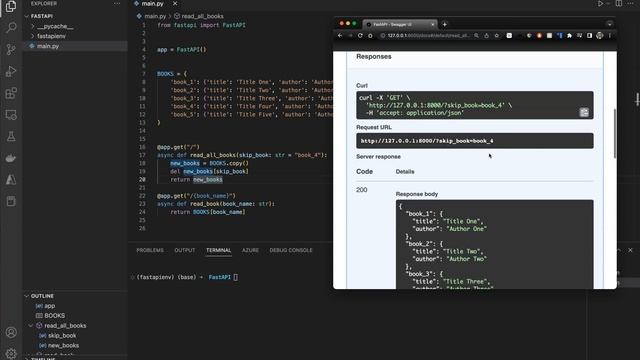Go back in the browser

click(x=340, y=36)
